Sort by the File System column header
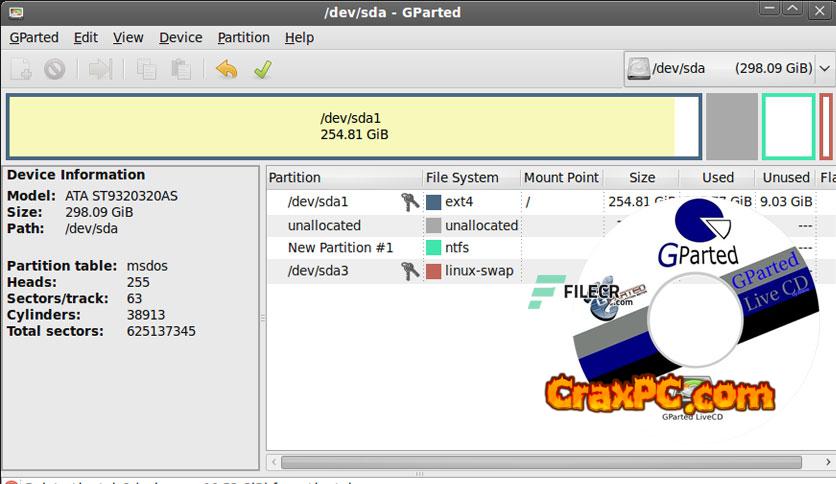This screenshot has height=484, width=836. click(x=471, y=178)
